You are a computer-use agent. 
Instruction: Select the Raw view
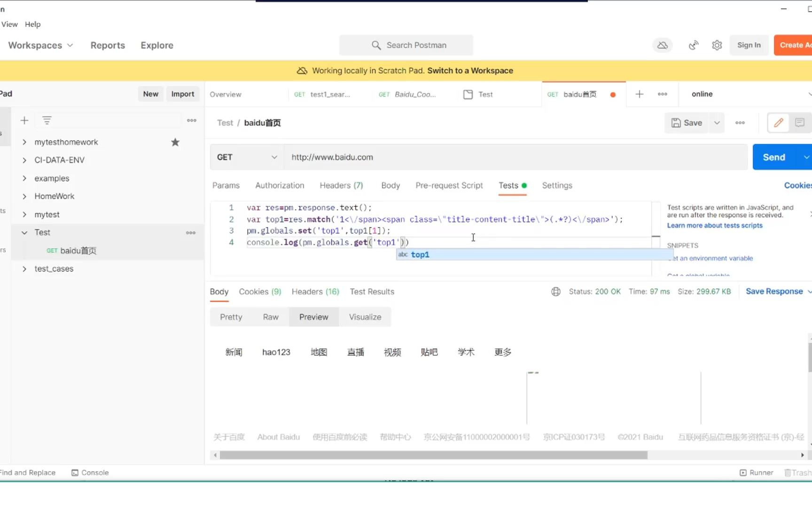[x=271, y=317]
